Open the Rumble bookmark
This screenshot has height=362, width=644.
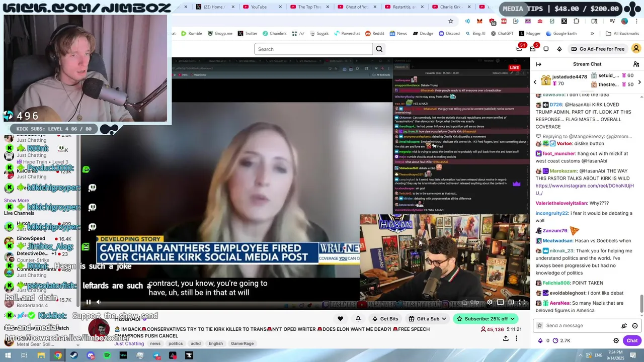[x=192, y=34]
